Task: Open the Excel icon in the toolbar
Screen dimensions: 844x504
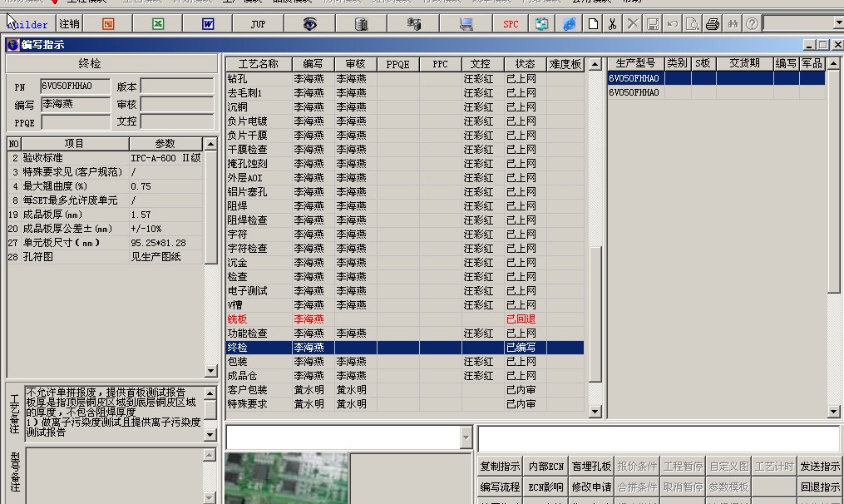Action: point(158,23)
